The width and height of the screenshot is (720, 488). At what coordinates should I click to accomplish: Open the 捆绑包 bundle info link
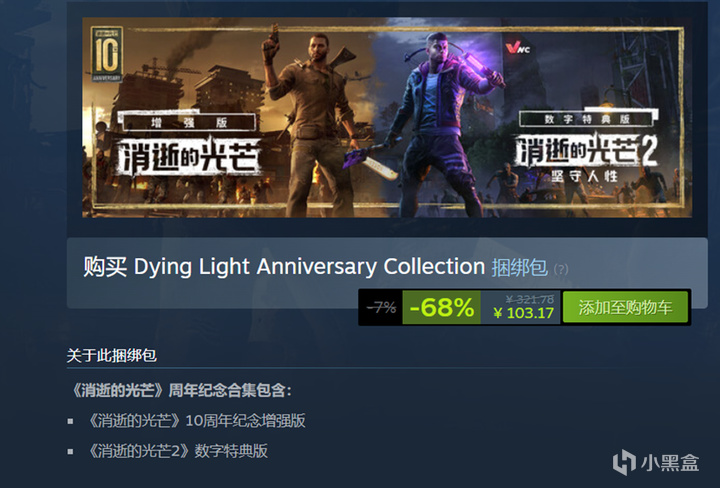[x=519, y=268]
